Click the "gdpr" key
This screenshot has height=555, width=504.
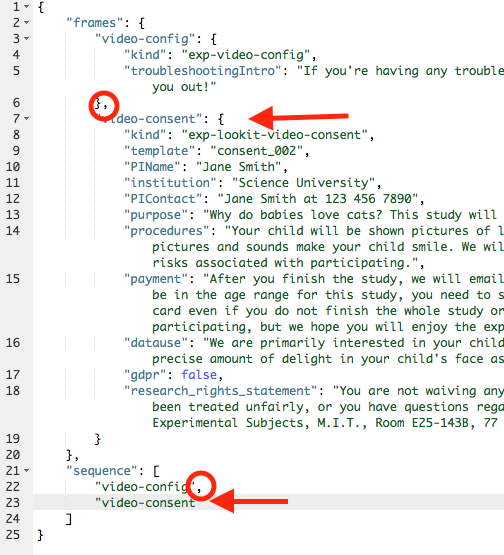(145, 375)
